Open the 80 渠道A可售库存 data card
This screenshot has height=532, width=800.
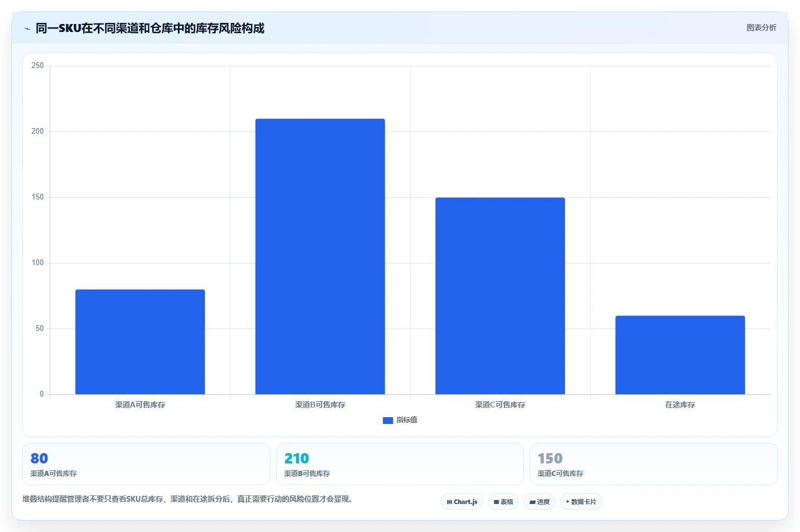tap(146, 464)
